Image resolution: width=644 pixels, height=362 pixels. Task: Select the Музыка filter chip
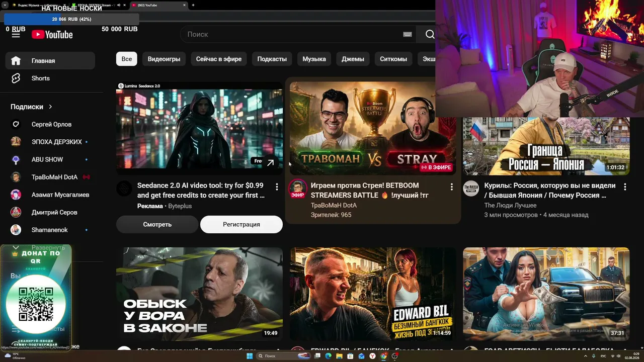tap(314, 59)
